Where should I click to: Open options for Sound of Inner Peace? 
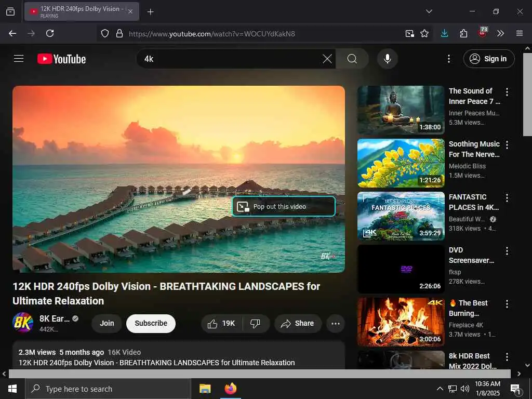click(x=507, y=92)
